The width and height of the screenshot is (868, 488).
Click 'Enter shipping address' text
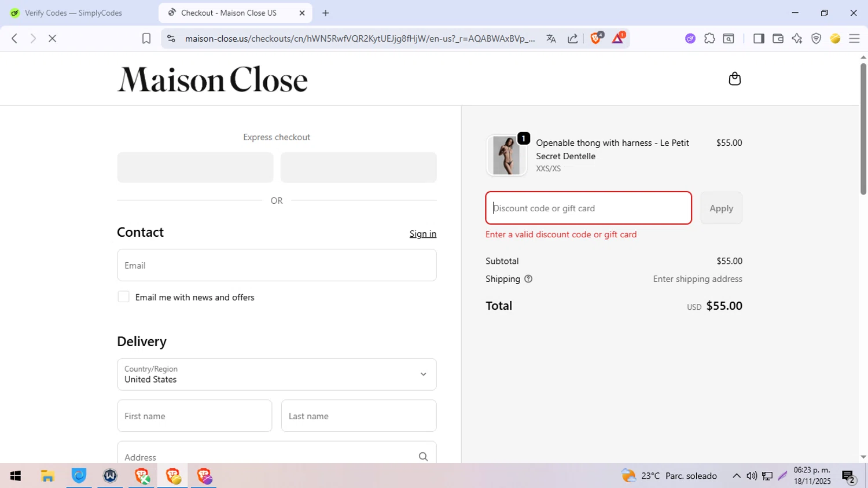697,279
